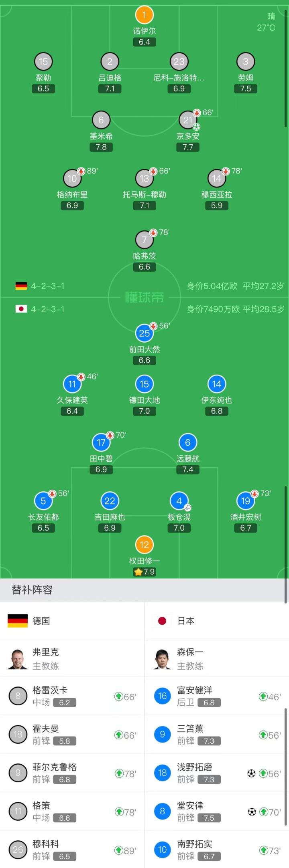Tap the number 21 Gündogan jersey icon
The width and height of the screenshot is (289, 868).
(x=187, y=120)
